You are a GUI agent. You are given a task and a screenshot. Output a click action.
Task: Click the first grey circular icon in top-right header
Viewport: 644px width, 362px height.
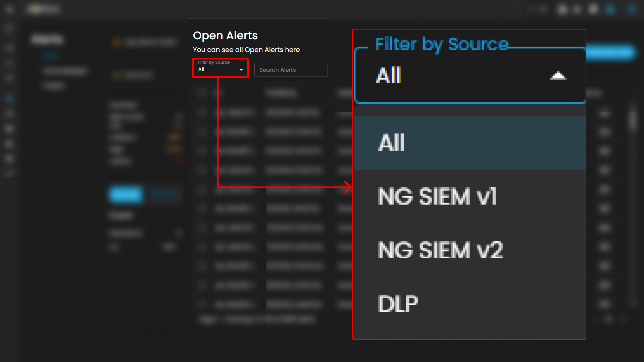[x=562, y=9]
